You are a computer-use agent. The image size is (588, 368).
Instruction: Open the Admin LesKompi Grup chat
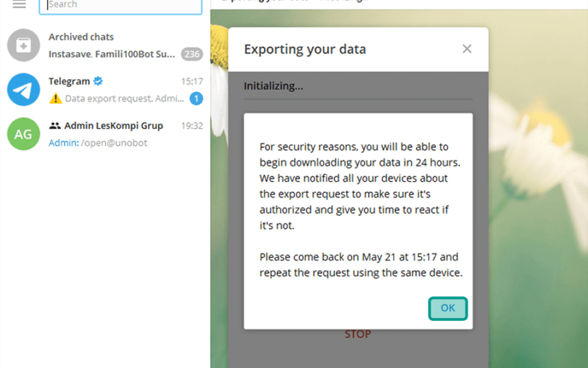(105, 134)
